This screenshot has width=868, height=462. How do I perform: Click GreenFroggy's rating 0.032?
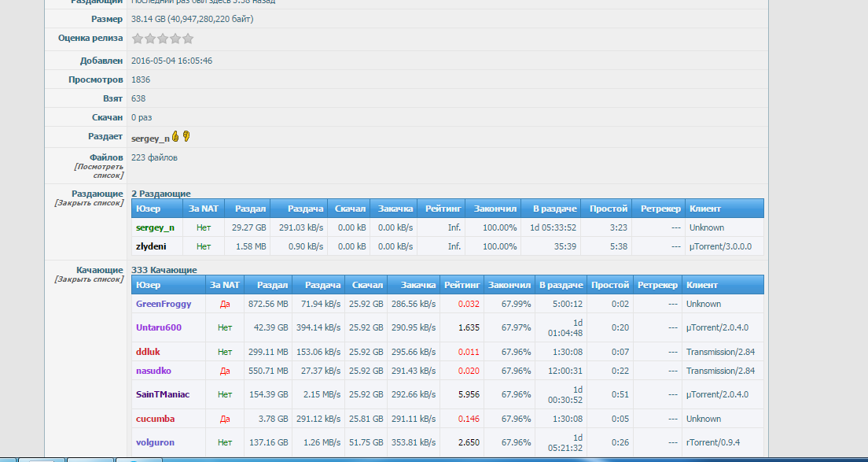[x=469, y=304]
